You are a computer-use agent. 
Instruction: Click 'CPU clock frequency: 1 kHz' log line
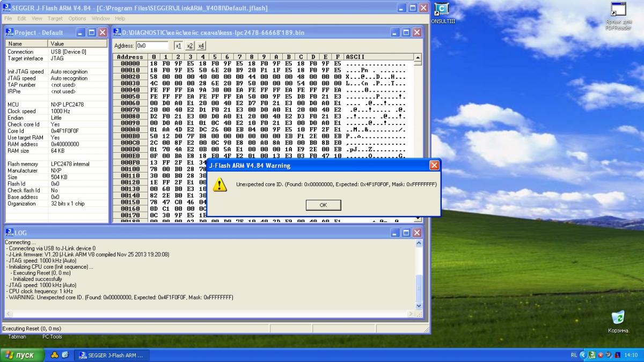point(40,291)
